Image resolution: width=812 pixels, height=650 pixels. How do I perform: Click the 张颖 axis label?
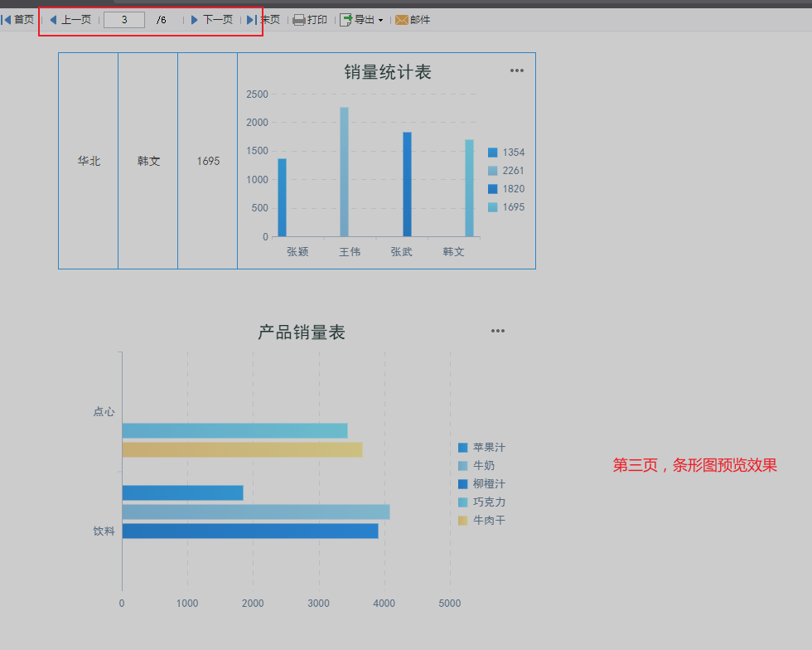click(297, 252)
